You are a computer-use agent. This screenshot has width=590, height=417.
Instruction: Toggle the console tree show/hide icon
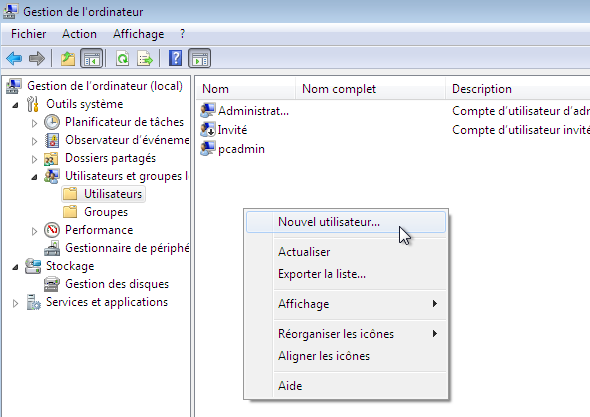pos(91,59)
